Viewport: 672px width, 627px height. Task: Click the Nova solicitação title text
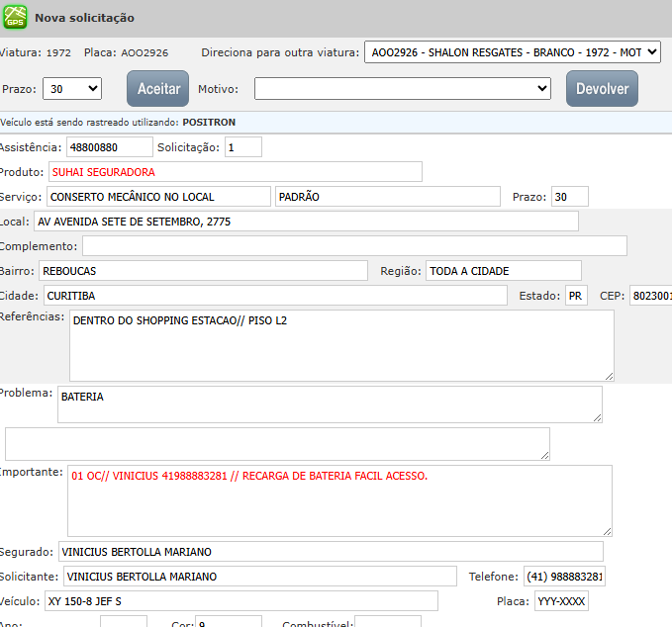point(84,18)
